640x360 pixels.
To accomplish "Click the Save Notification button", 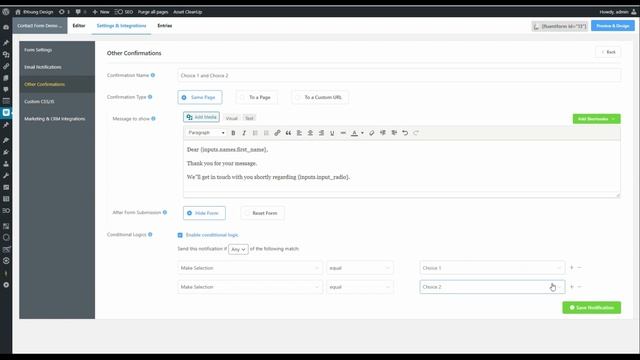I will click(591, 308).
